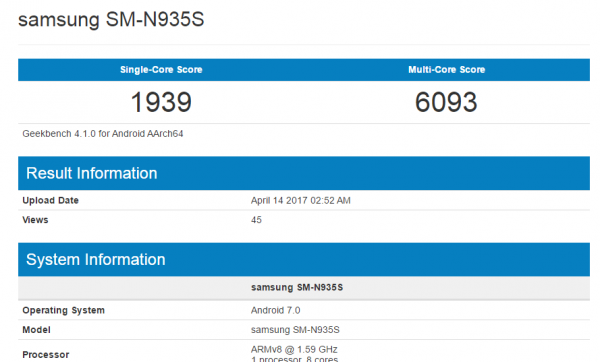Click the page title samsung SM-N935S
This screenshot has width=600, height=362.
(111, 20)
